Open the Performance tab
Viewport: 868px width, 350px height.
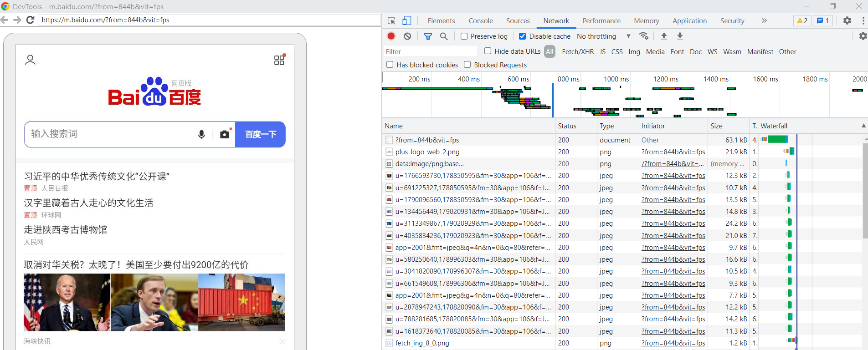pos(601,21)
